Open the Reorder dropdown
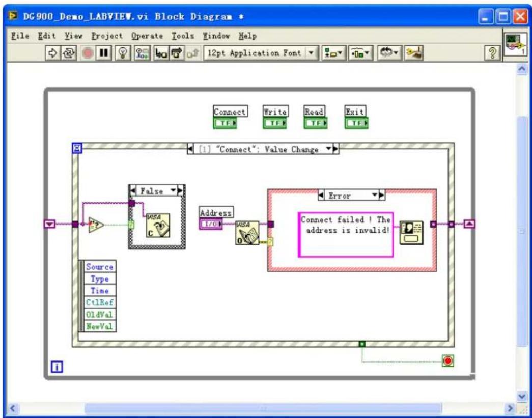The width and height of the screenshot is (532, 418). [x=389, y=53]
